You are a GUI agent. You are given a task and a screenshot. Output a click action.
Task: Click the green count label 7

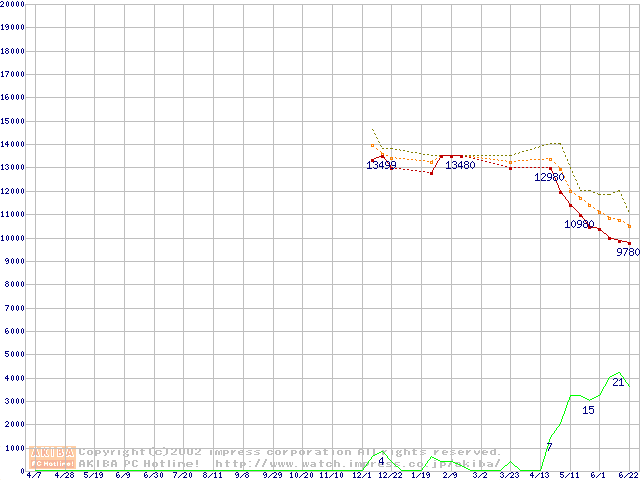pyautogui.click(x=549, y=446)
